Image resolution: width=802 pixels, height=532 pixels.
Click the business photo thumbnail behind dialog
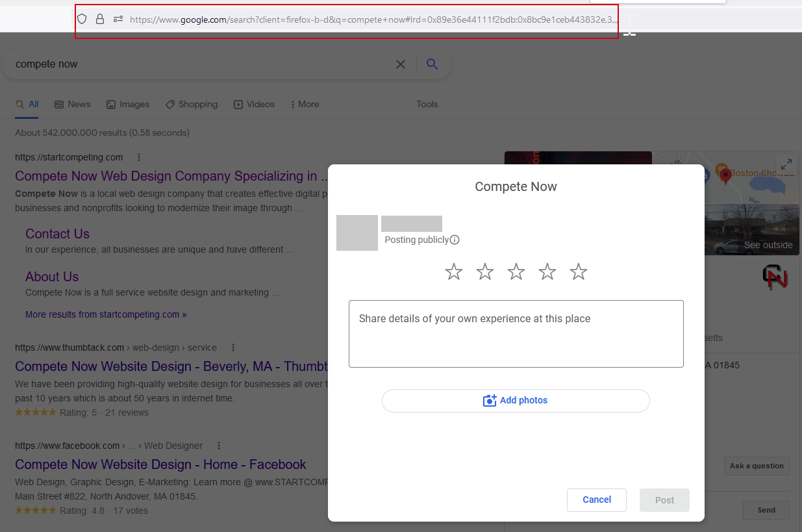[578, 158]
